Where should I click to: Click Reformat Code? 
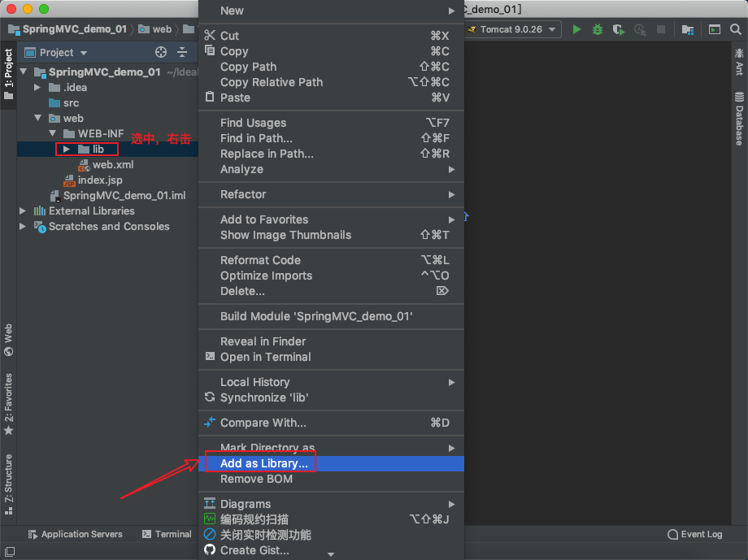click(331, 260)
